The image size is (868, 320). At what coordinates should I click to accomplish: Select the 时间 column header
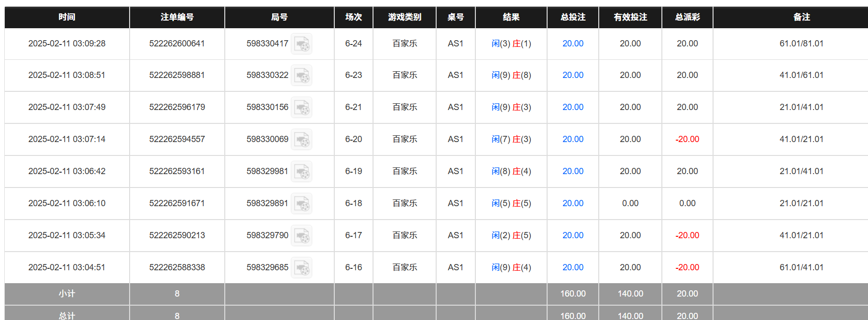pos(66,17)
